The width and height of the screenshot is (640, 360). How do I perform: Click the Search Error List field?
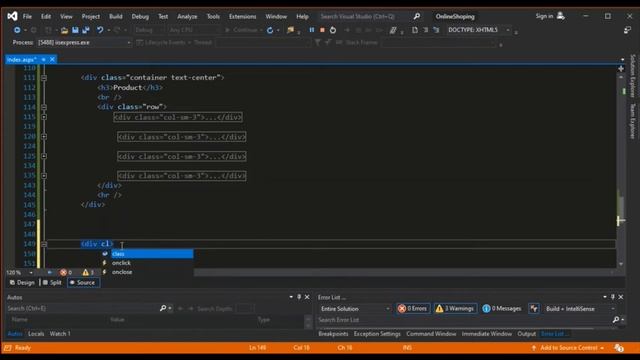pos(464,320)
